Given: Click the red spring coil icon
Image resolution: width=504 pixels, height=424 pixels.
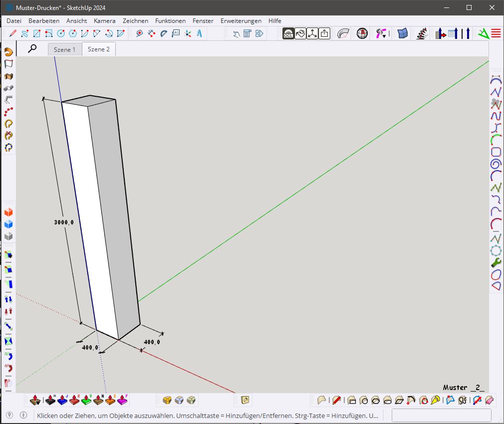Looking at the screenshot, I should click(422, 33).
